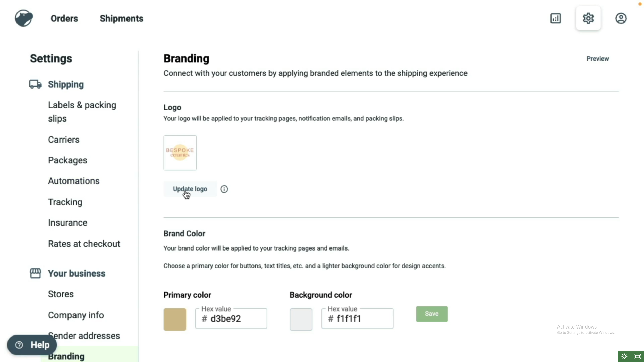Open the Orders tab
The image size is (644, 362).
64,19
